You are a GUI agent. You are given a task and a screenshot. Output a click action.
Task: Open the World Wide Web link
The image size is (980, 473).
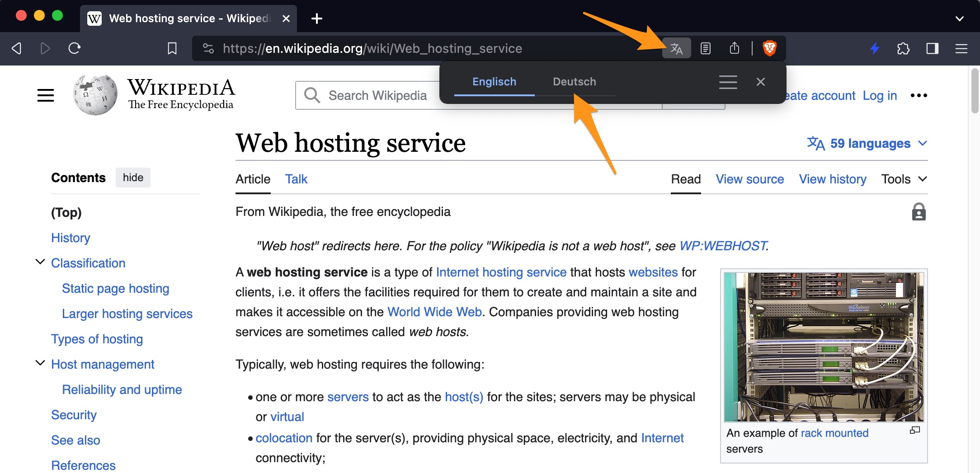click(434, 312)
